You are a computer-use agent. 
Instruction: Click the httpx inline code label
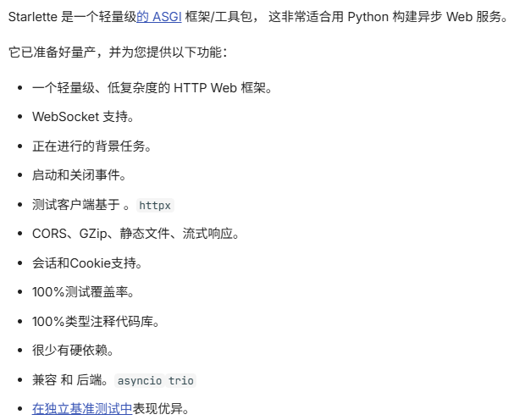(x=155, y=205)
